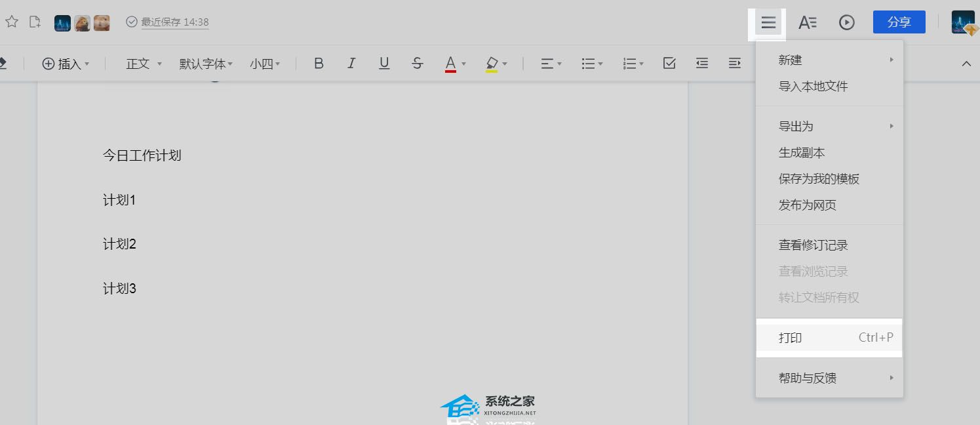The width and height of the screenshot is (980, 425).
Task: Click the font color red A swatch
Action: click(x=450, y=64)
